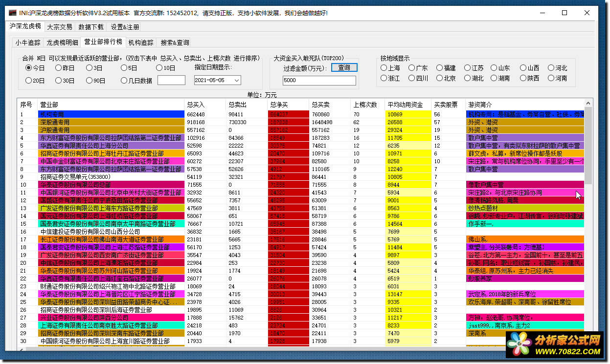Switch to the 小牛追踪 sub-tab
Viewport: 610px width, 364px height.
(x=28, y=43)
